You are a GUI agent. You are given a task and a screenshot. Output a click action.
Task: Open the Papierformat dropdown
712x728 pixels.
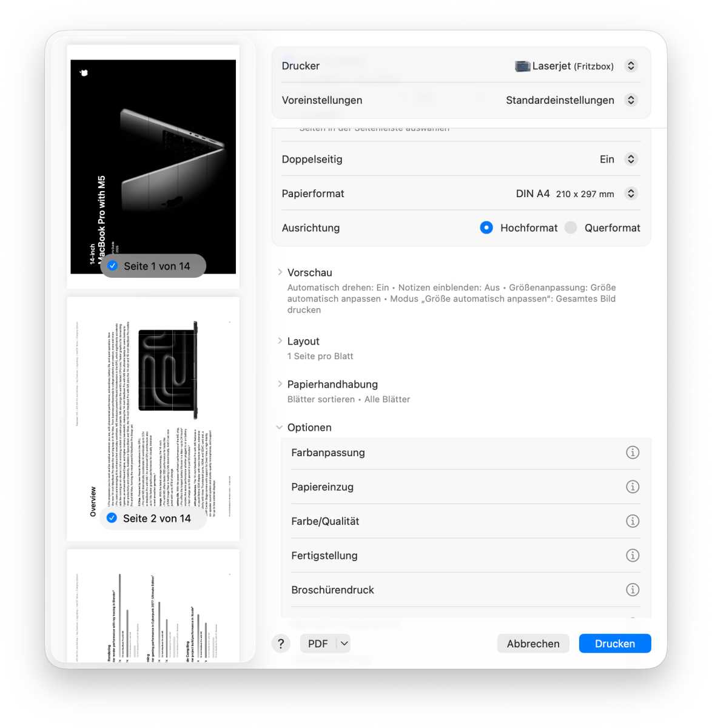631,193
